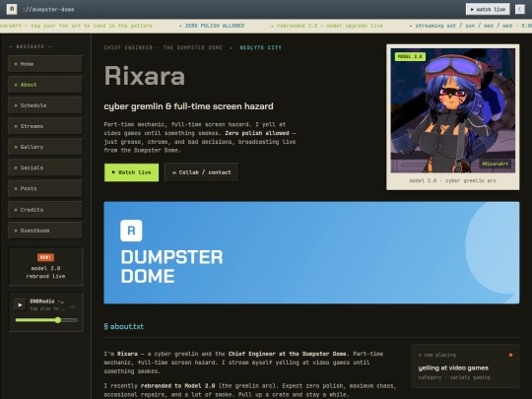The width and height of the screenshot is (532, 399).
Task: Click the #RixaraArt tag on portrait
Action: (496, 164)
